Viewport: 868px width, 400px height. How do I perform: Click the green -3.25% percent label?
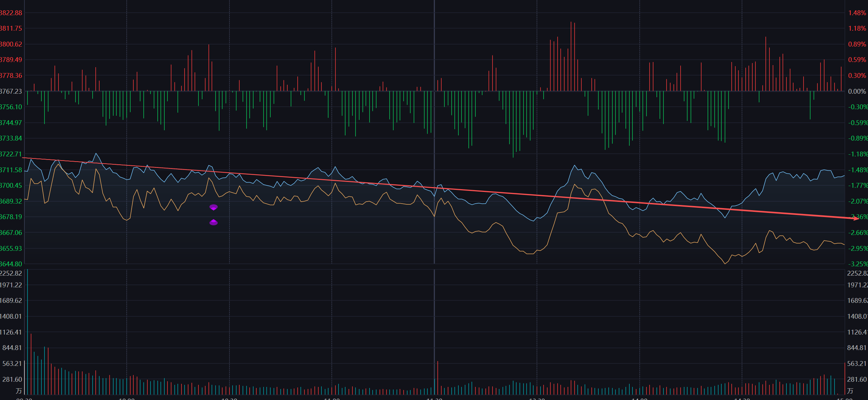pos(858,264)
